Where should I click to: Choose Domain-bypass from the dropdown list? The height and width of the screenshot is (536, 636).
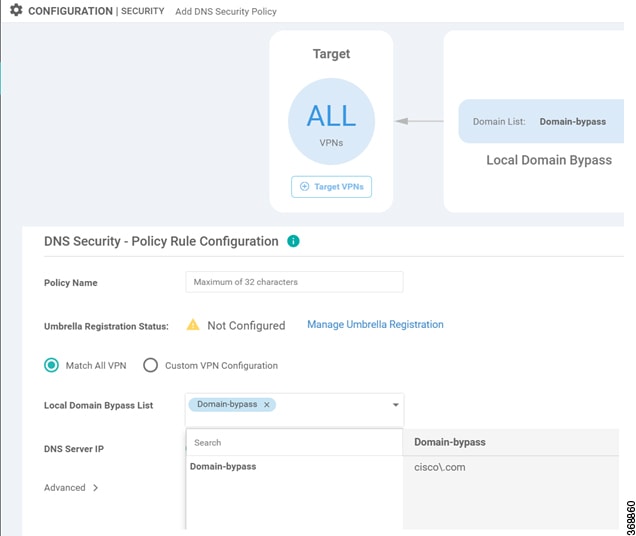[x=223, y=467]
